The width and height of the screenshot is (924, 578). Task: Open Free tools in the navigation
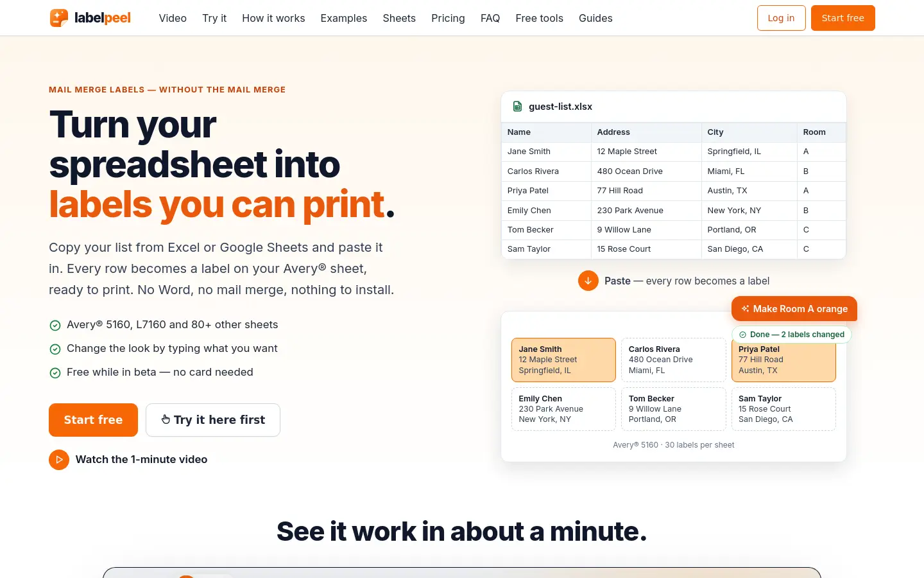point(540,18)
